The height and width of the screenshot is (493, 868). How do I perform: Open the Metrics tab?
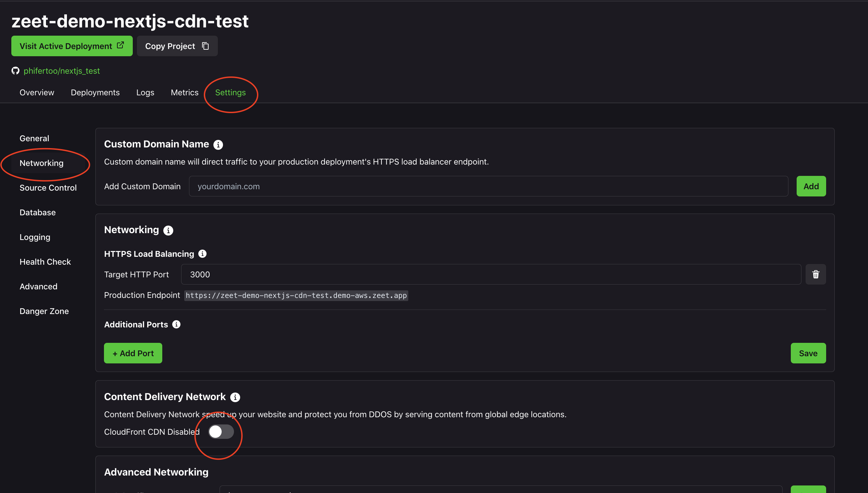click(185, 93)
